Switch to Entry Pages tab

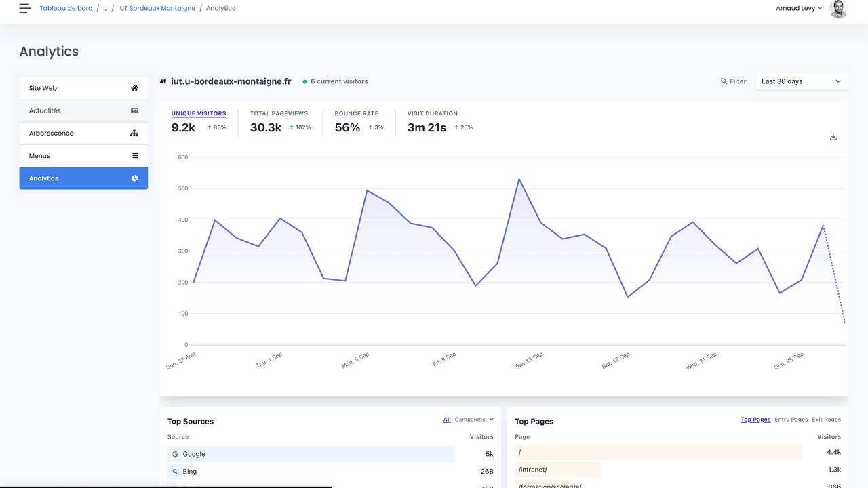(791, 420)
